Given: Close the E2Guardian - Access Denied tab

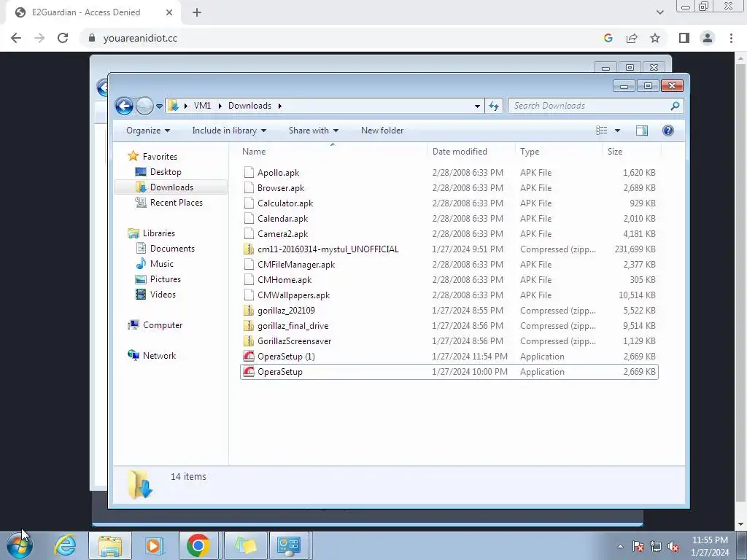Looking at the screenshot, I should (x=169, y=12).
